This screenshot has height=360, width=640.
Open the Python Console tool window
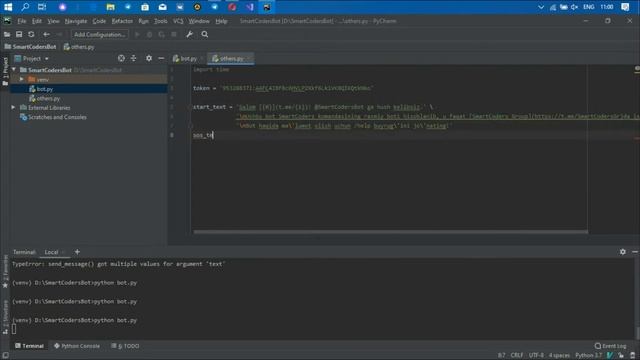pyautogui.click(x=77, y=346)
